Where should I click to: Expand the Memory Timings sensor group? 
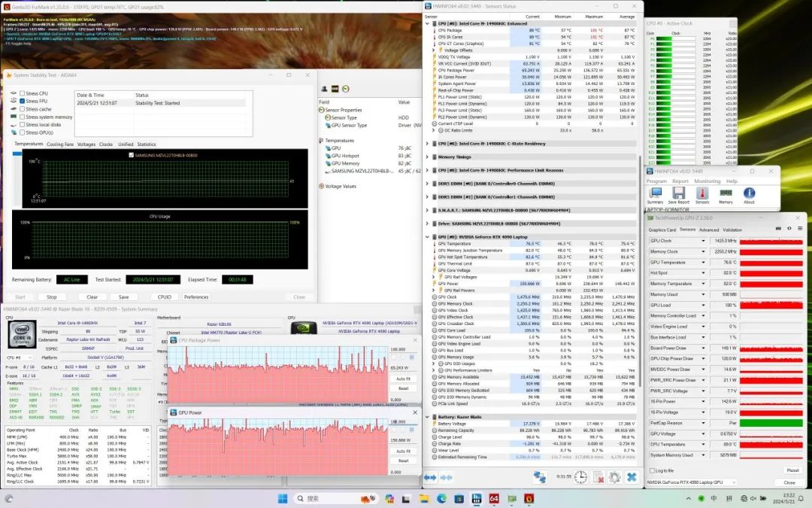pyautogui.click(x=427, y=157)
